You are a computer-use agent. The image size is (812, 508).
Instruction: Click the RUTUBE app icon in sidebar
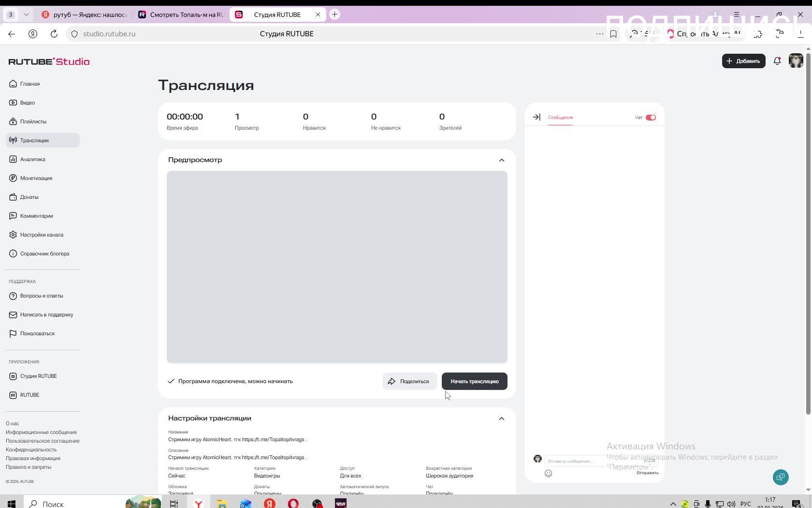pyautogui.click(x=13, y=395)
